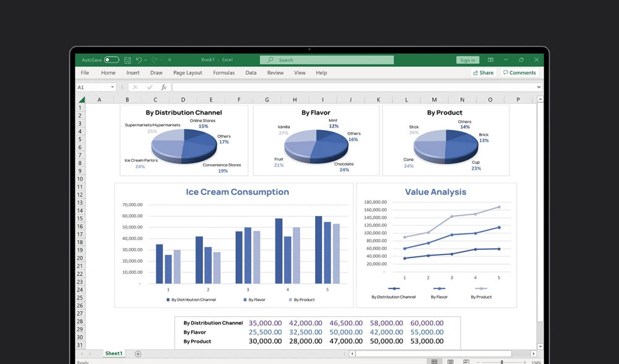Open the Customize Quick Access Toolbar dropdown
The height and width of the screenshot is (364, 619).
pos(170,60)
